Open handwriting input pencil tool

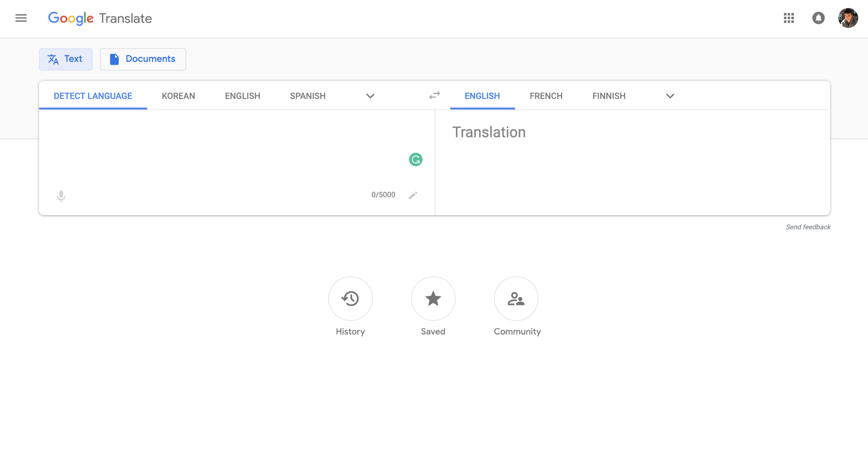click(x=413, y=195)
